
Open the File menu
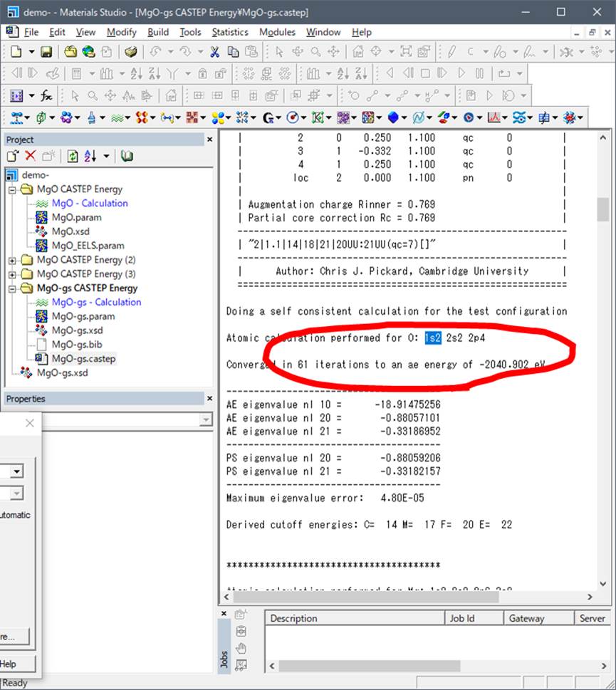click(x=31, y=32)
